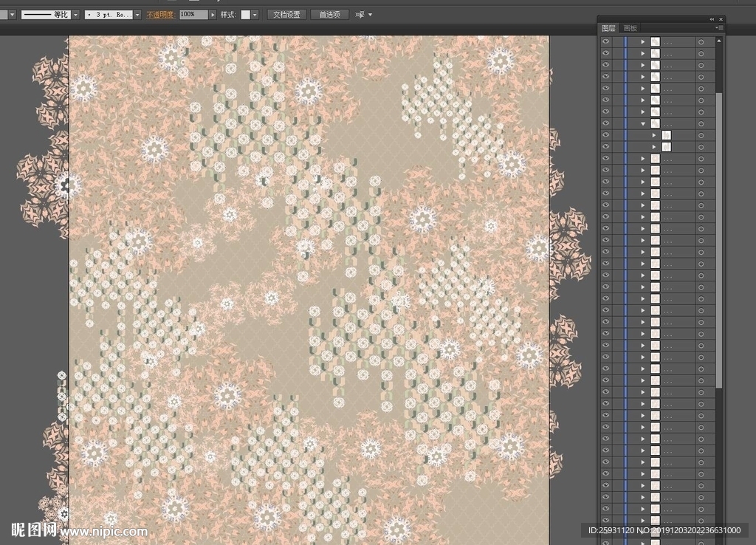The width and height of the screenshot is (756, 545).
Task: Click the align-to options icon after Preferences
Action: click(360, 14)
